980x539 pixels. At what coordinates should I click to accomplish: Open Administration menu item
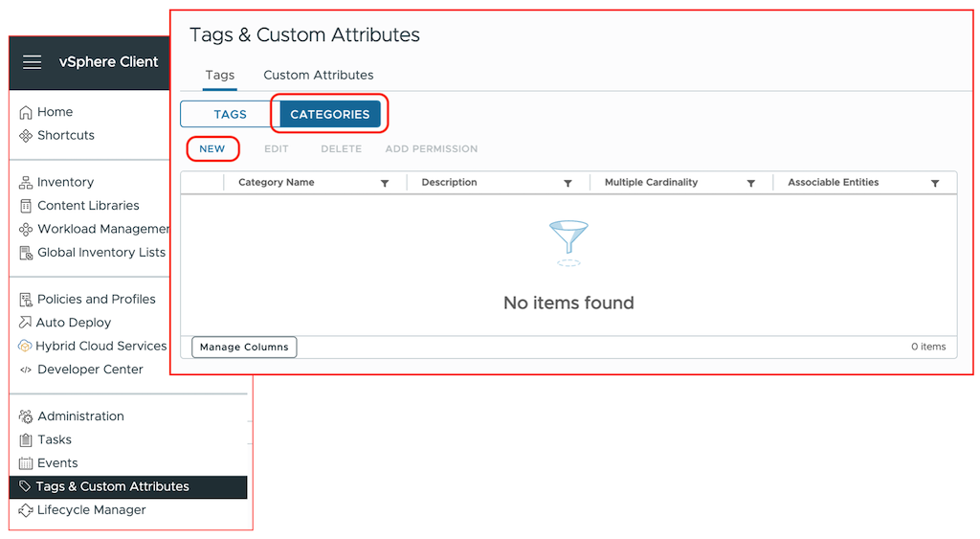point(80,416)
